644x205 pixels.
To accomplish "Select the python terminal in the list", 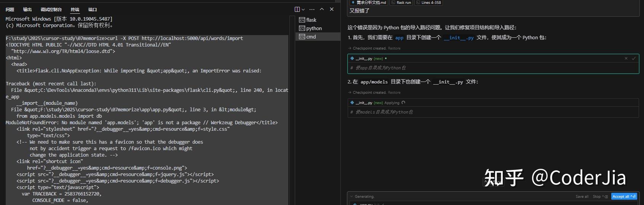I will click(x=318, y=28).
